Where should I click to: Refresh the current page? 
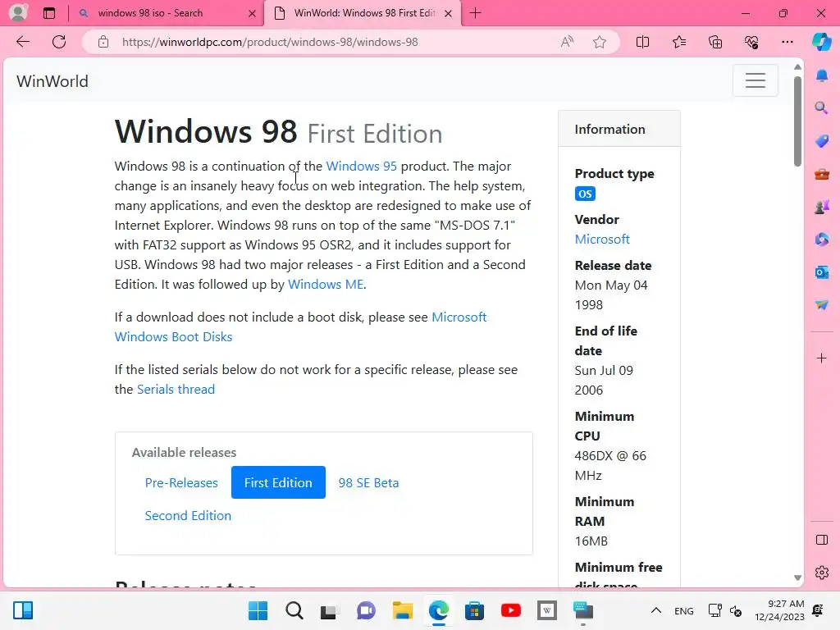[x=59, y=42]
